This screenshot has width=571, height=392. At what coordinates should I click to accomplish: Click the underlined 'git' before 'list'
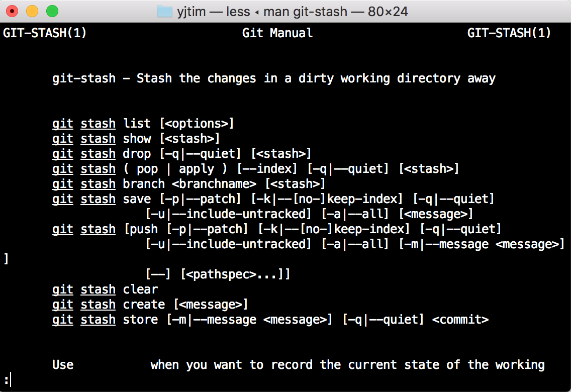click(63, 124)
